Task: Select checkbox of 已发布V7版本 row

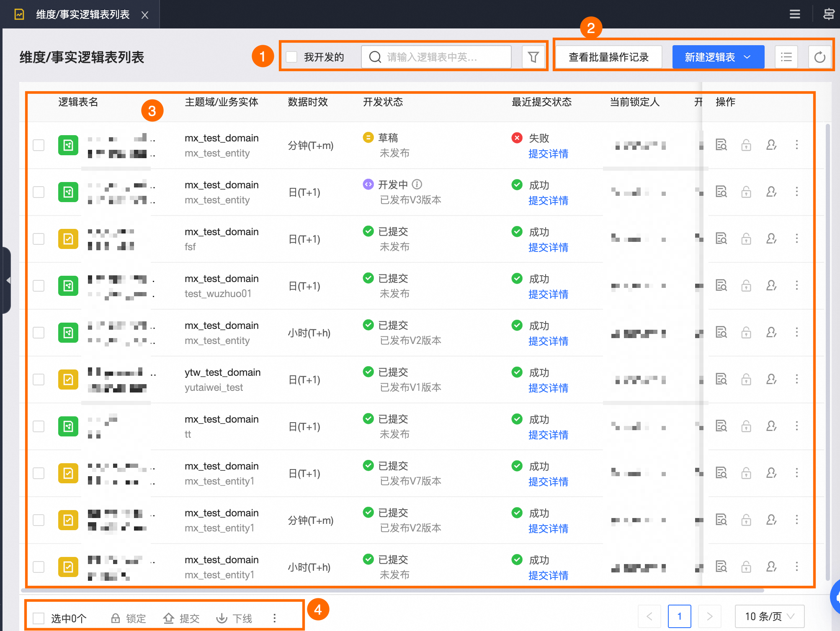Action: pos(39,473)
